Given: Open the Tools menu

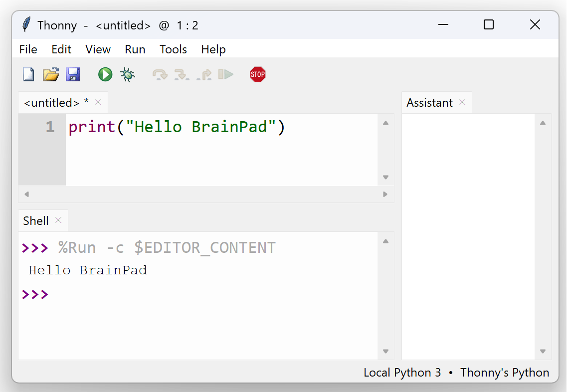Looking at the screenshot, I should [173, 49].
